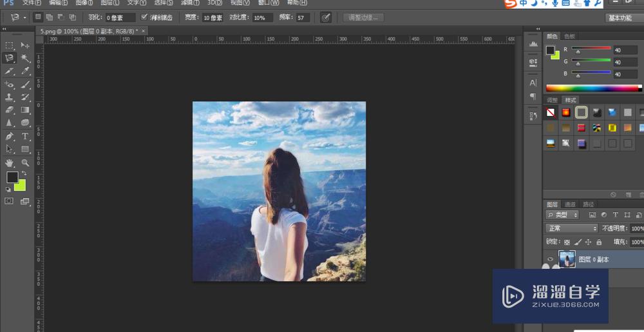This screenshot has width=644, height=332.
Task: Toggle lock image pixels brush icon
Action: (x=578, y=242)
